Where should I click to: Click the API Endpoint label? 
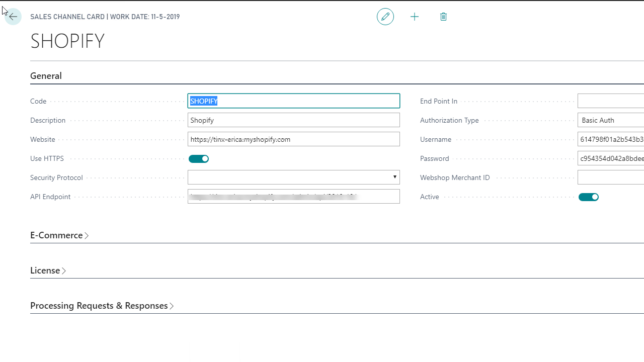click(50, 197)
